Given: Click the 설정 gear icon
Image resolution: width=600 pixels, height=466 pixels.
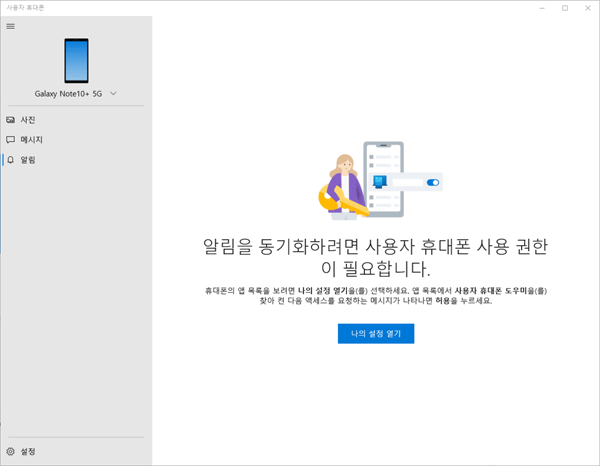Looking at the screenshot, I should (11, 452).
